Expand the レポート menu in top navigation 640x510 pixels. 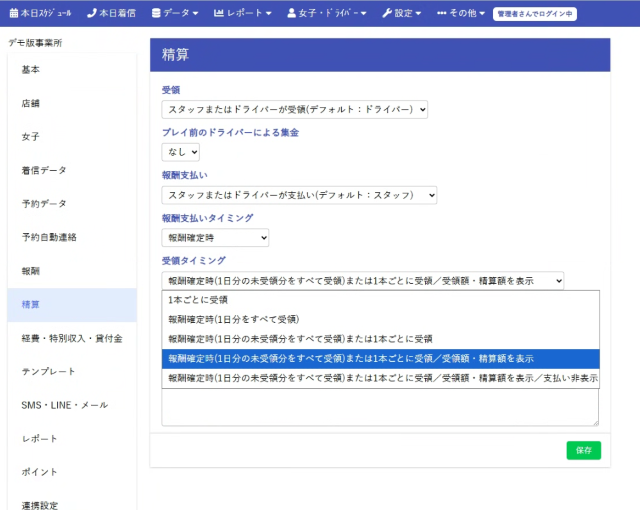[242, 13]
